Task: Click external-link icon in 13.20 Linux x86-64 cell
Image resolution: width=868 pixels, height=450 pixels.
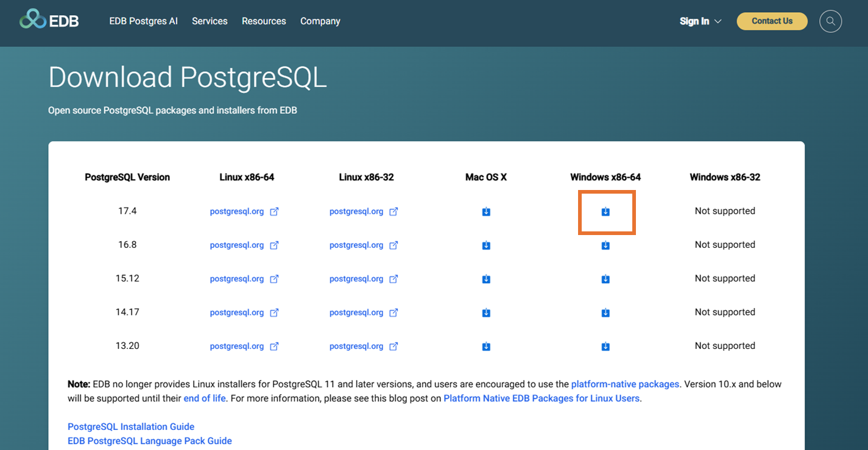Action: coord(274,346)
